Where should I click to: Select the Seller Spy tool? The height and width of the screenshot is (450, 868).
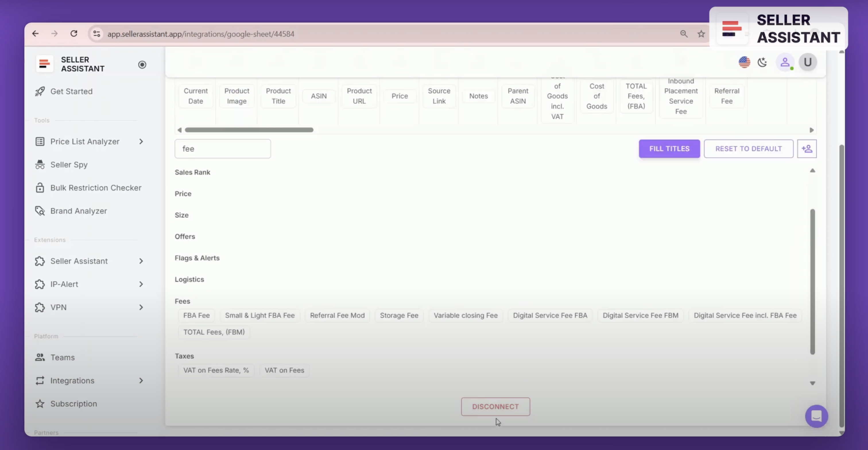pos(69,165)
